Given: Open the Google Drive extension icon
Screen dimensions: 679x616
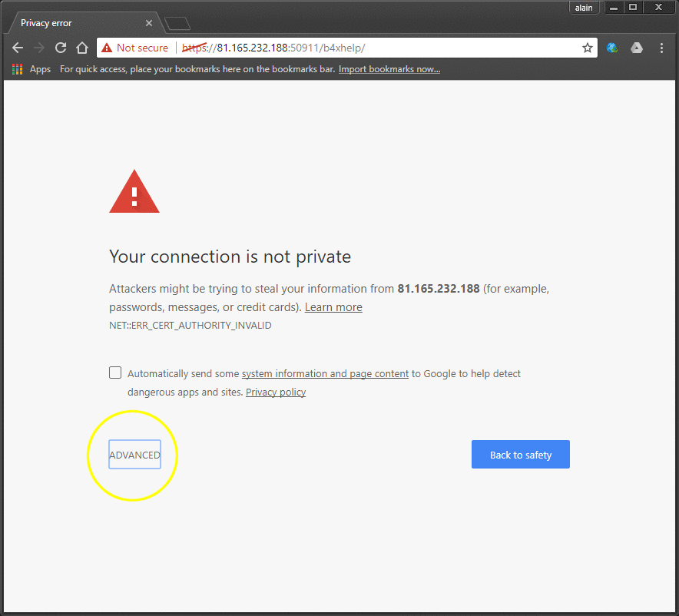Looking at the screenshot, I should [637, 48].
